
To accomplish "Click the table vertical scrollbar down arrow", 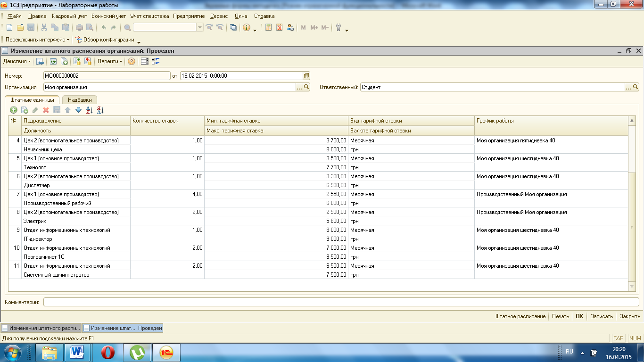I will pyautogui.click(x=632, y=287).
